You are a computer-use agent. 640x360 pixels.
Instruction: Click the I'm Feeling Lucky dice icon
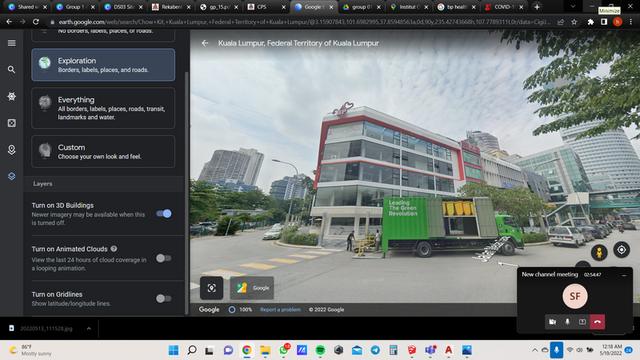(11, 123)
